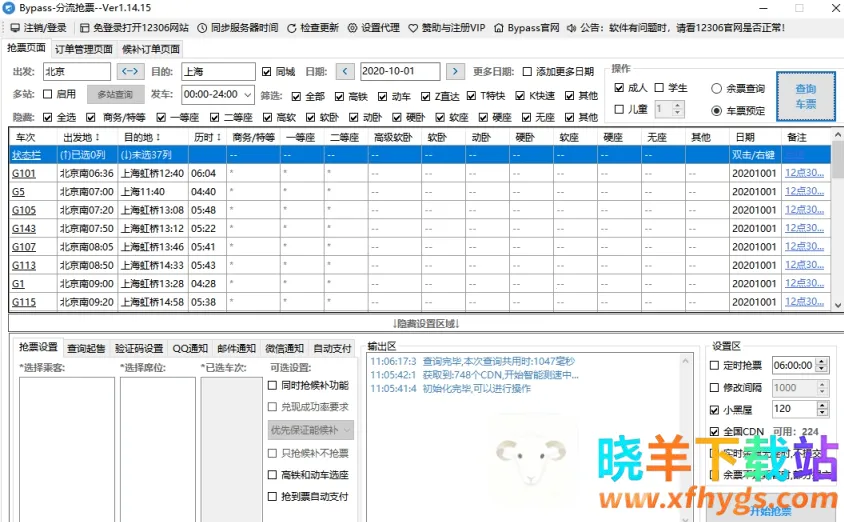Open 设置代理 gear option

[353, 28]
